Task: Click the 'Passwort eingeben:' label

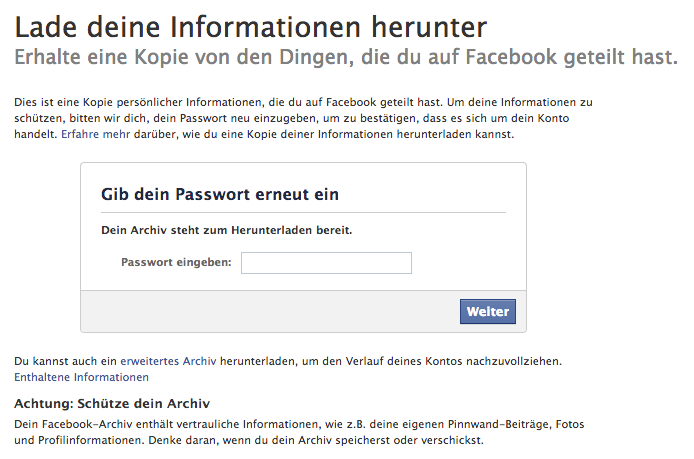Action: (176, 262)
